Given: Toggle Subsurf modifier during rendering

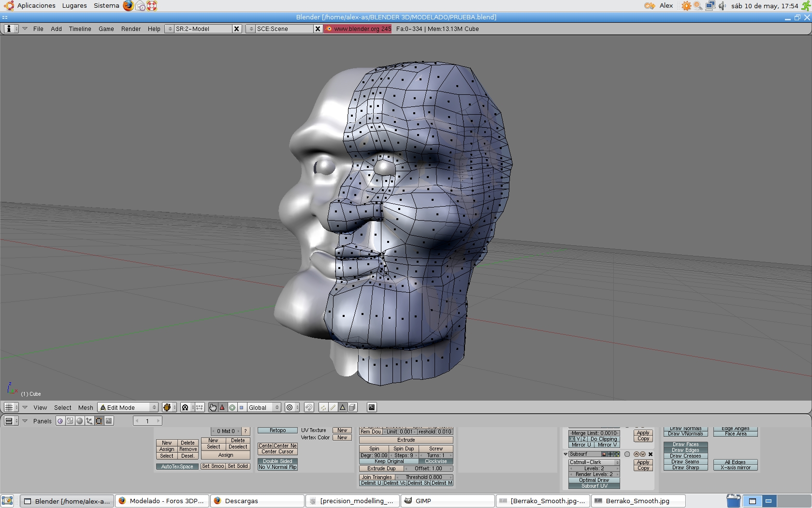Looking at the screenshot, I should [604, 454].
